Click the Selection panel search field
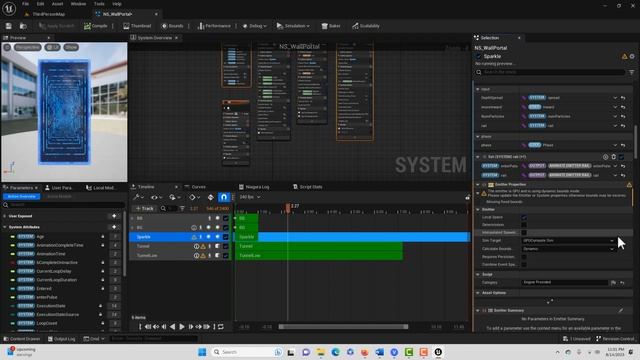The width and height of the screenshot is (640, 360). [551, 72]
